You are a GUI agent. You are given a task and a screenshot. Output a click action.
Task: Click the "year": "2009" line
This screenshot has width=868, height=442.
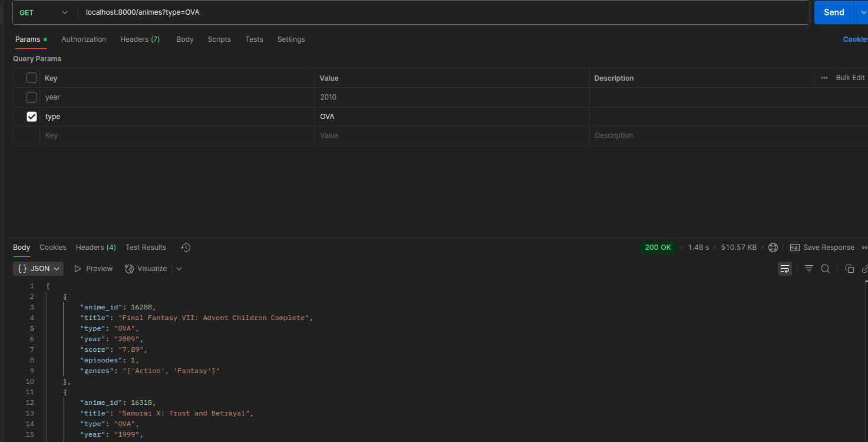point(112,339)
